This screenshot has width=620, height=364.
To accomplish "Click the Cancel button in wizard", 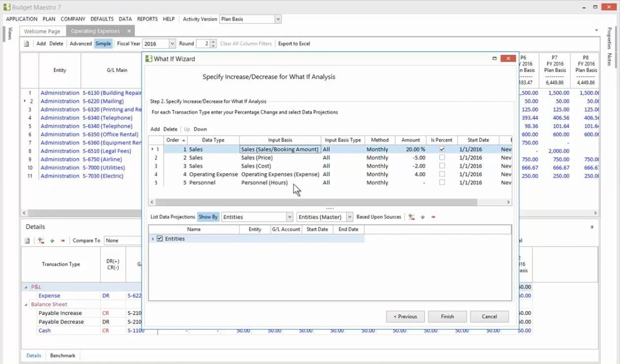I will (489, 317).
